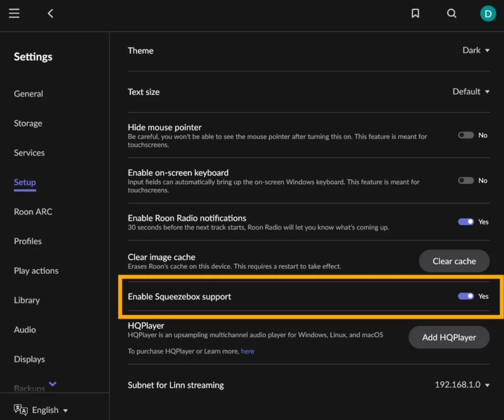
Task: Turn off Roon Radio notifications
Action: [x=466, y=222]
